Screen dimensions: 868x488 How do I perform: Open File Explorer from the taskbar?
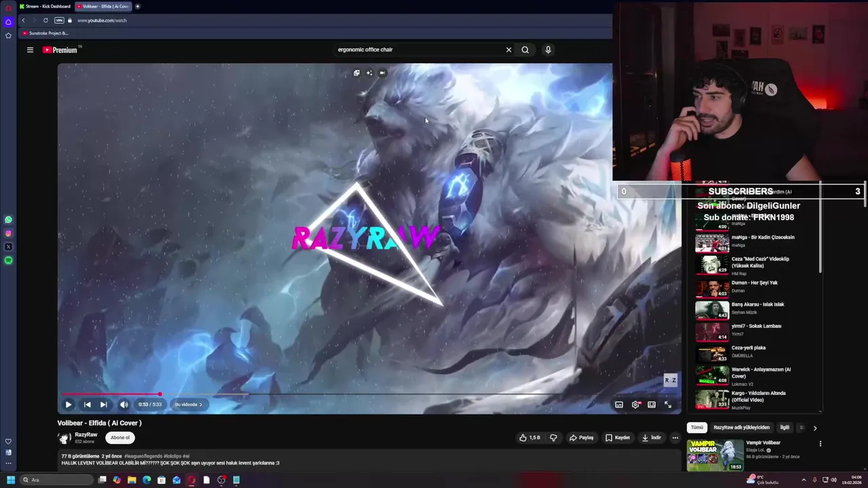tap(132, 480)
